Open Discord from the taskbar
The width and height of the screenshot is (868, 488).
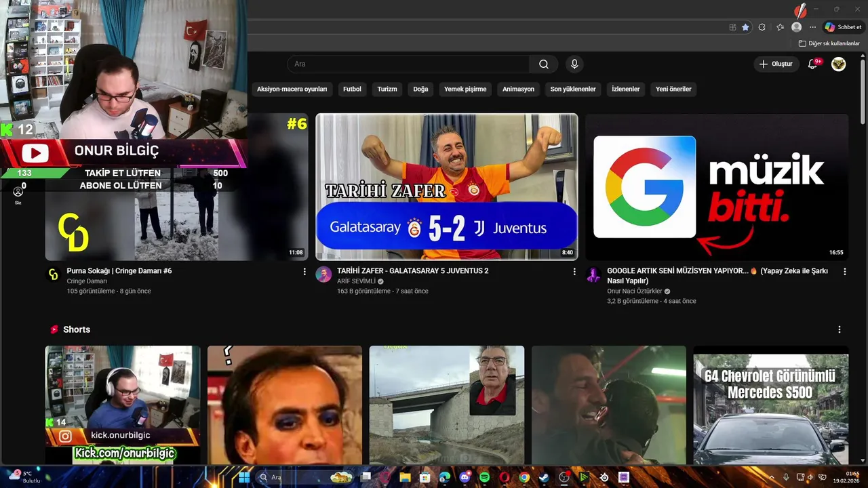click(x=465, y=477)
